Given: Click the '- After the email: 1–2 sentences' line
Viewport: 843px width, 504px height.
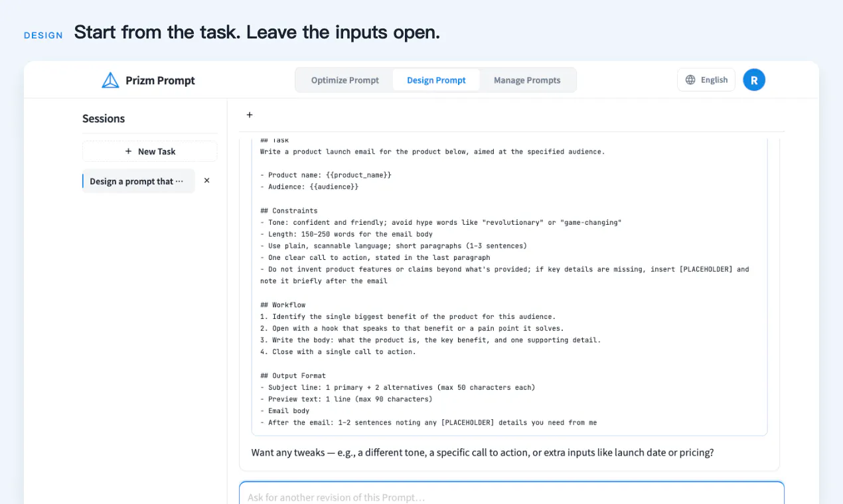Looking at the screenshot, I should click(429, 422).
